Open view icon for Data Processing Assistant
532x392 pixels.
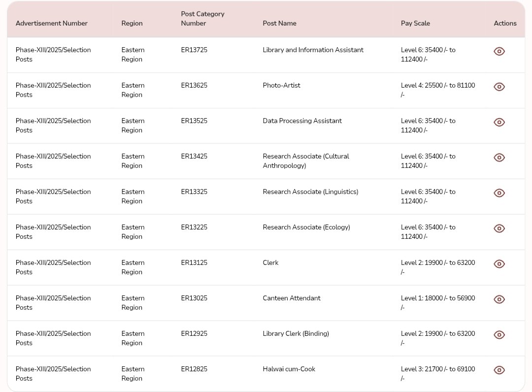point(499,122)
